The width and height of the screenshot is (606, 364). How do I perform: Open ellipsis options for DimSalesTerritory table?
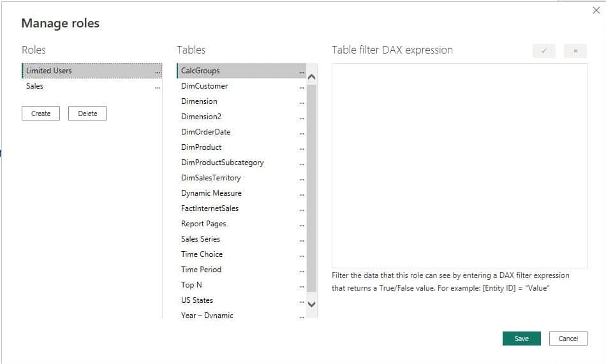(302, 179)
